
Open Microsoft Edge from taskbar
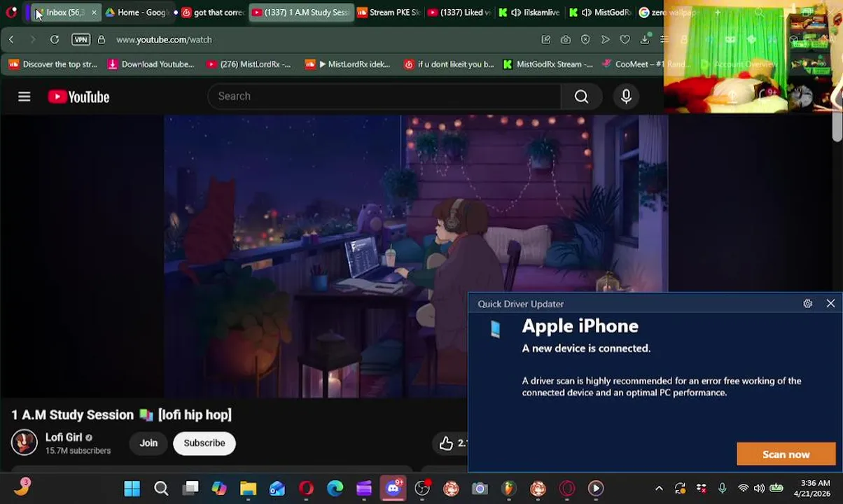(335, 489)
